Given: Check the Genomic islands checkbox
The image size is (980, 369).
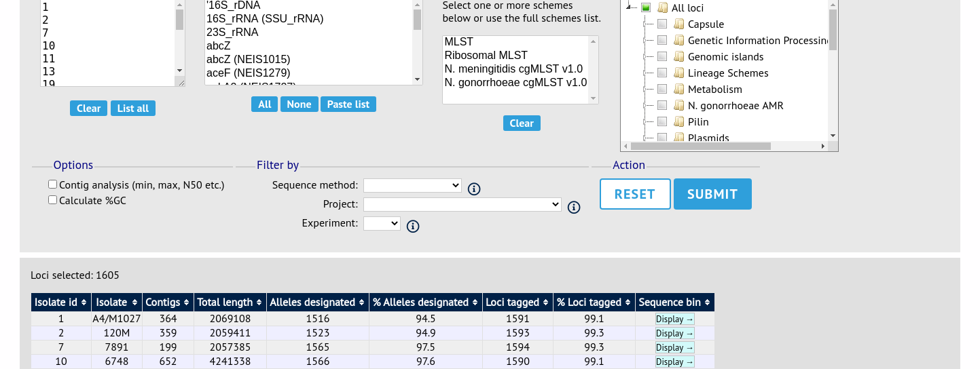Looking at the screenshot, I should coord(662,57).
